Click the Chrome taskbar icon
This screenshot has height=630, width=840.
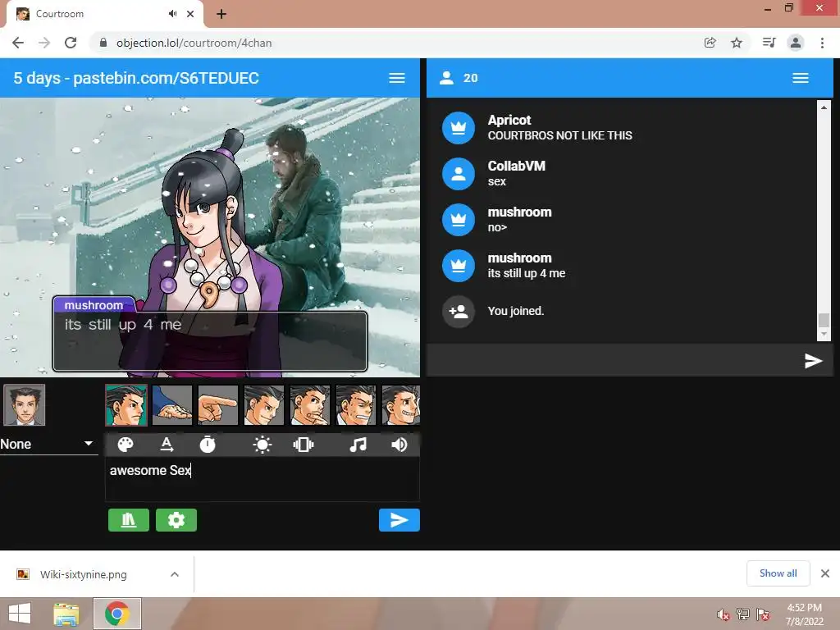[x=117, y=614]
